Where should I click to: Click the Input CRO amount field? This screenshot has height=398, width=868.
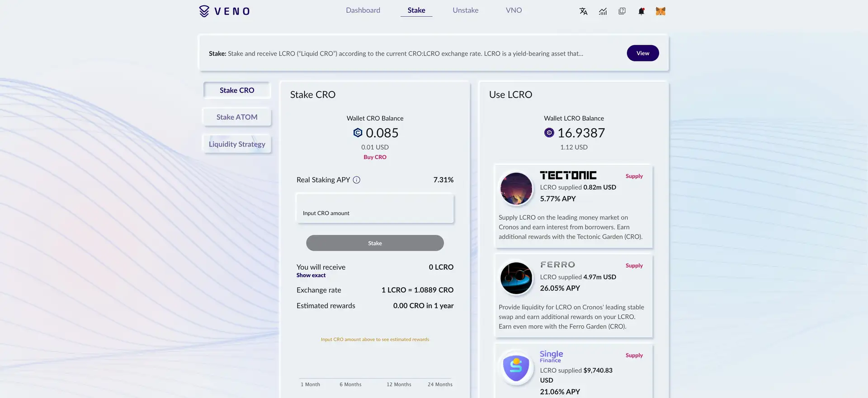pyautogui.click(x=375, y=209)
